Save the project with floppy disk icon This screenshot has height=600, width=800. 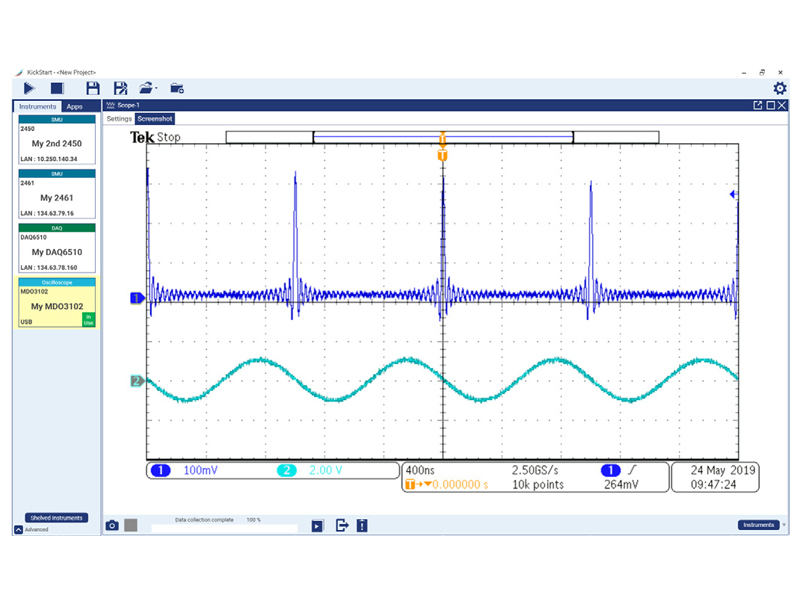(93, 89)
